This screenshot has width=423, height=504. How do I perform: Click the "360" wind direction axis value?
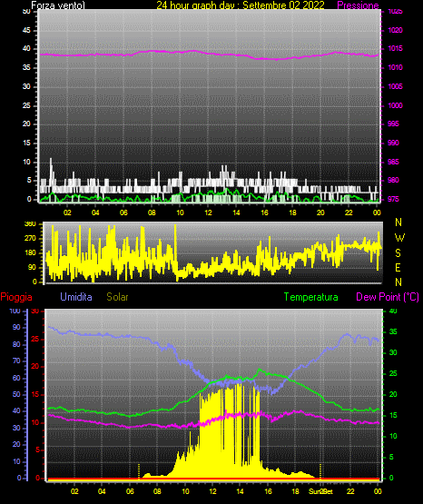(x=30, y=224)
